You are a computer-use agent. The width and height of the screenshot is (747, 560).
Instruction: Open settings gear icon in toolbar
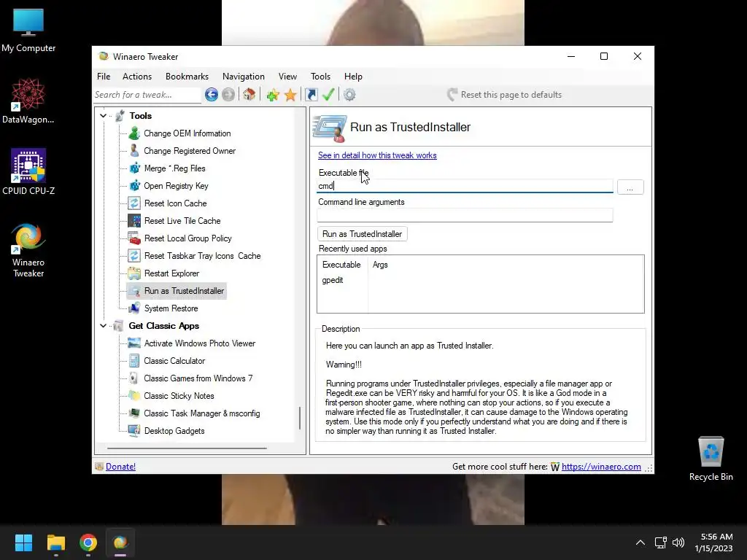(x=349, y=95)
